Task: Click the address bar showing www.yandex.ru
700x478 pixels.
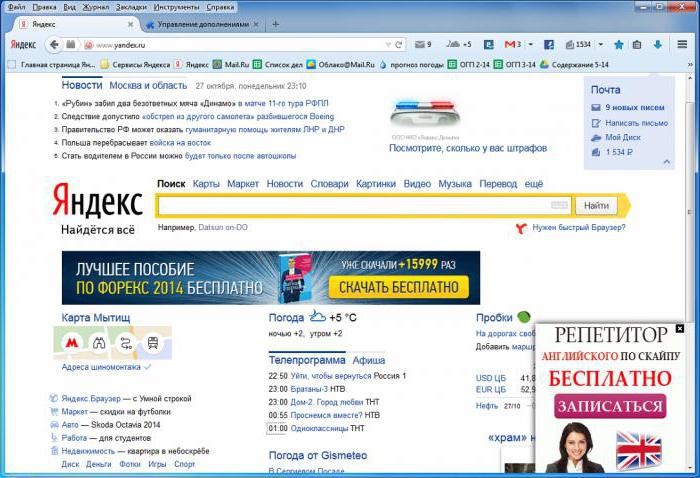Action: click(x=232, y=45)
